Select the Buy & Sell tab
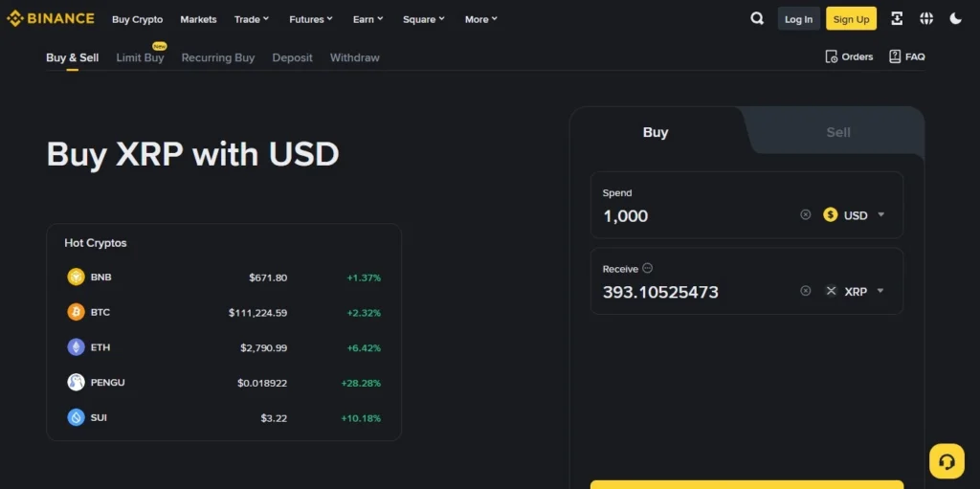Image resolution: width=980 pixels, height=489 pixels. tap(73, 57)
